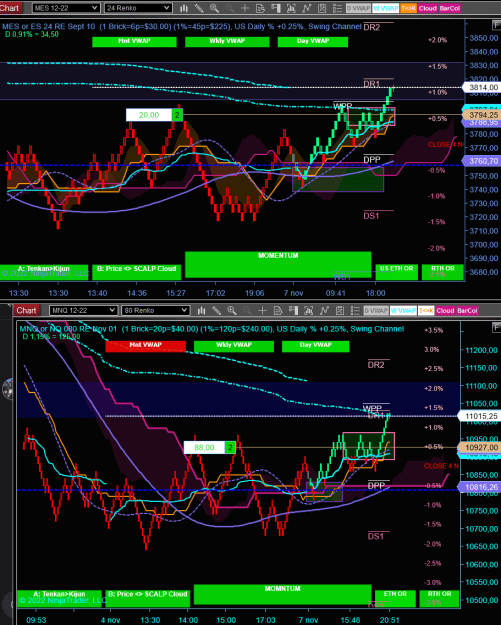The height and width of the screenshot is (625, 501).
Task: Select drawing tools pencil in MES chart
Action: coord(199,8)
